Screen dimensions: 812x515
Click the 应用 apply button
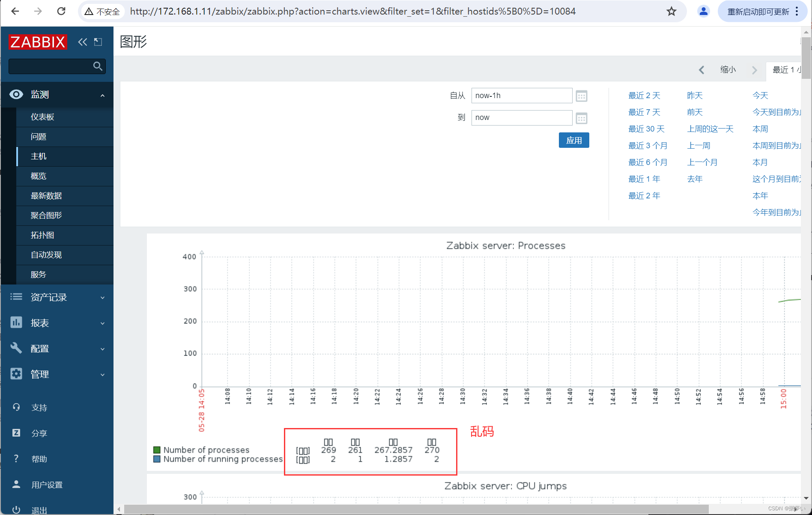tap(574, 140)
